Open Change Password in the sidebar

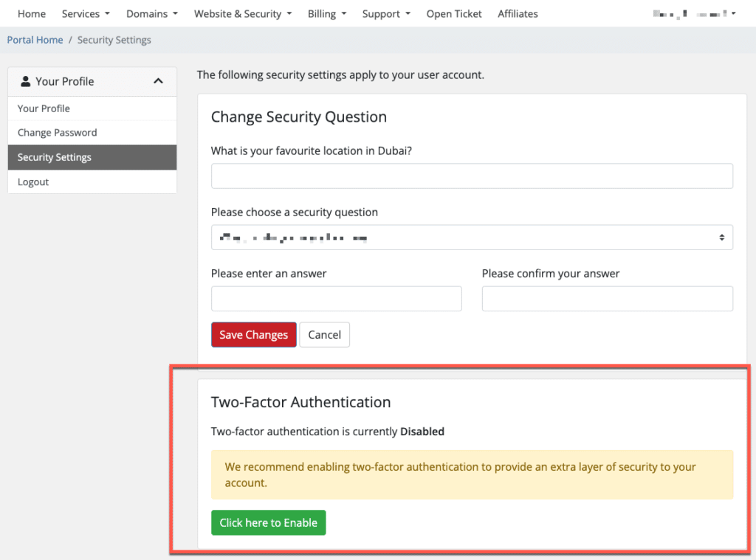click(x=57, y=133)
